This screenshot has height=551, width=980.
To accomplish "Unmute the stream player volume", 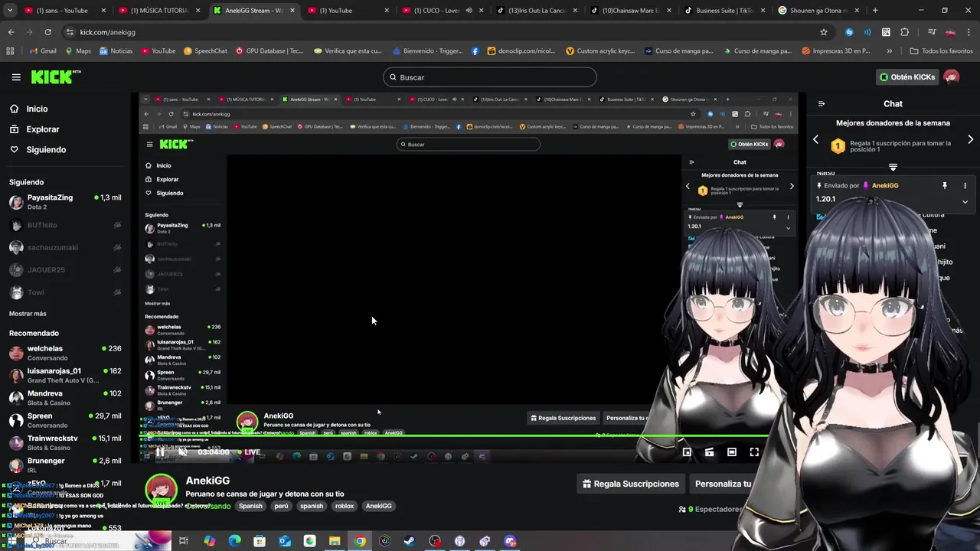I will click(182, 452).
